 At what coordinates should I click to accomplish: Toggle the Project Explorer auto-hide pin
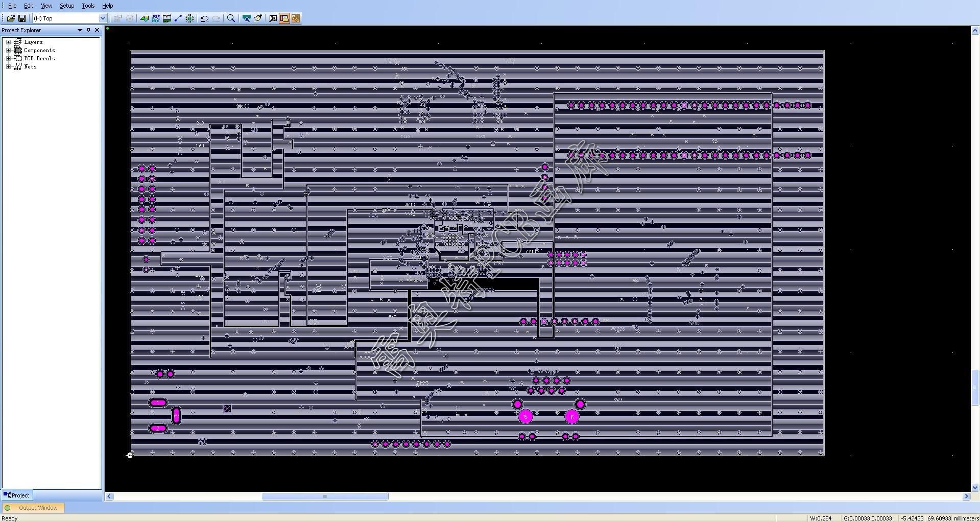pyautogui.click(x=88, y=30)
